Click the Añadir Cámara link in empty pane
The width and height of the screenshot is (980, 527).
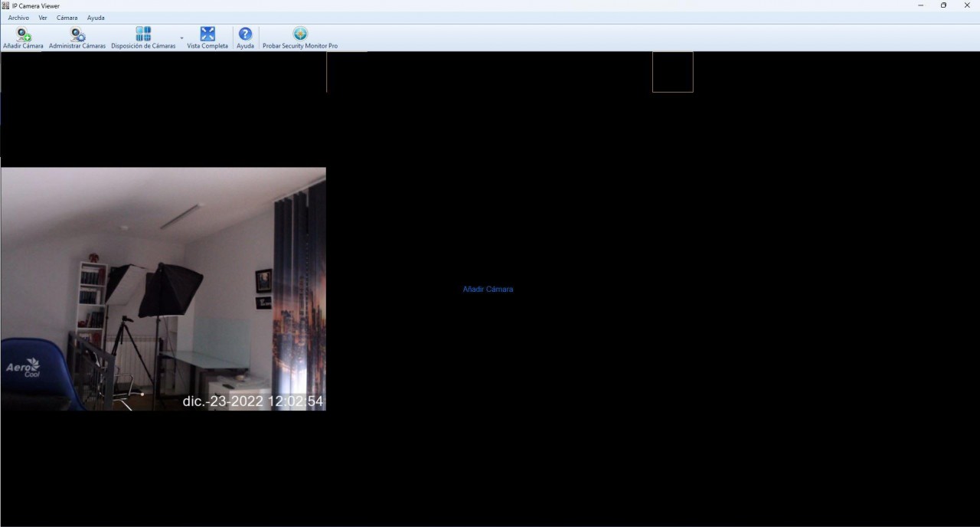(488, 290)
